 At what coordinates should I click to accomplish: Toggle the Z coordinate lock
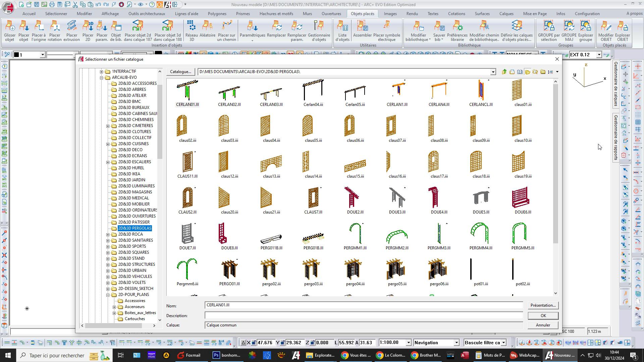click(x=312, y=343)
